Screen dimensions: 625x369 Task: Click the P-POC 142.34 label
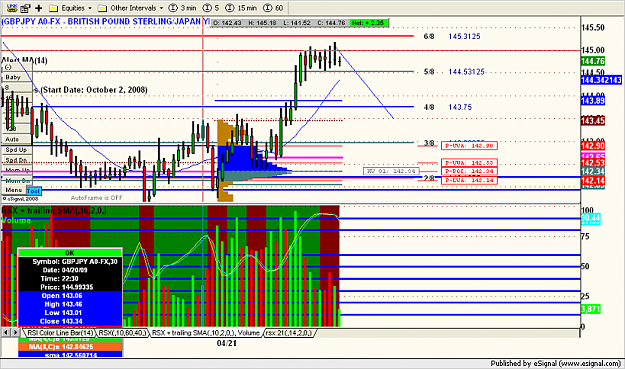[469, 171]
